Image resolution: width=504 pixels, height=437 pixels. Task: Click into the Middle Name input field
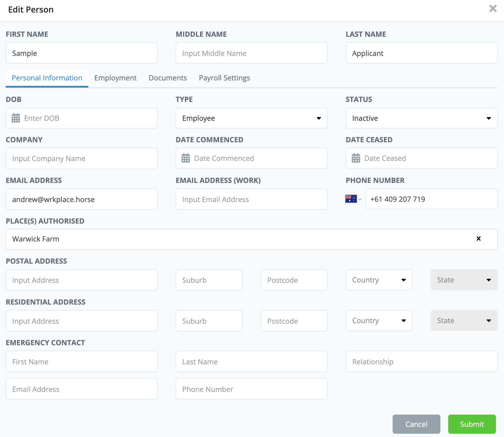[x=251, y=53]
